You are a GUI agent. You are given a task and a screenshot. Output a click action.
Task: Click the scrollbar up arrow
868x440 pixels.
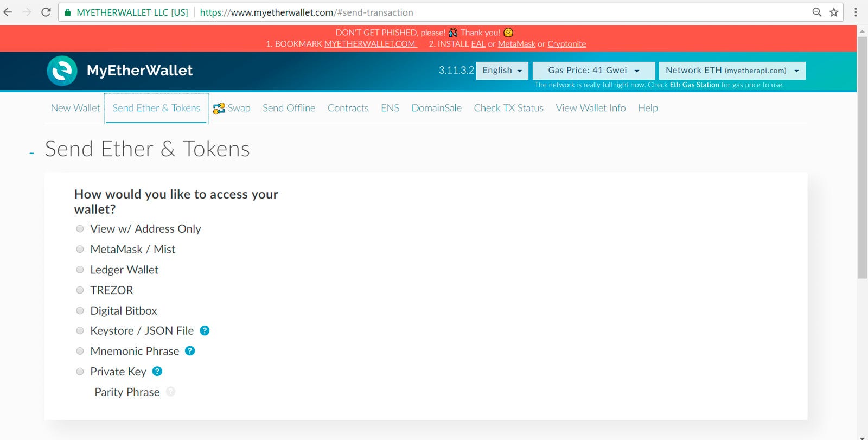click(x=862, y=31)
